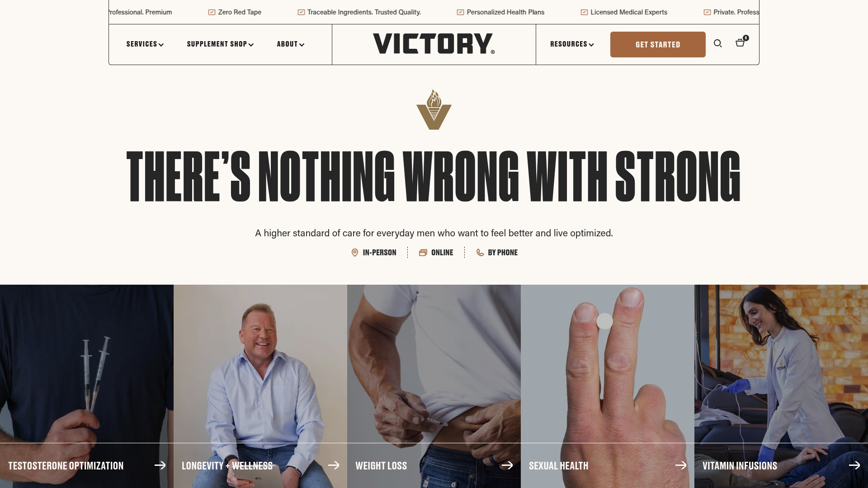Expand the Resources dropdown menu
The image size is (868, 488).
pos(572,44)
